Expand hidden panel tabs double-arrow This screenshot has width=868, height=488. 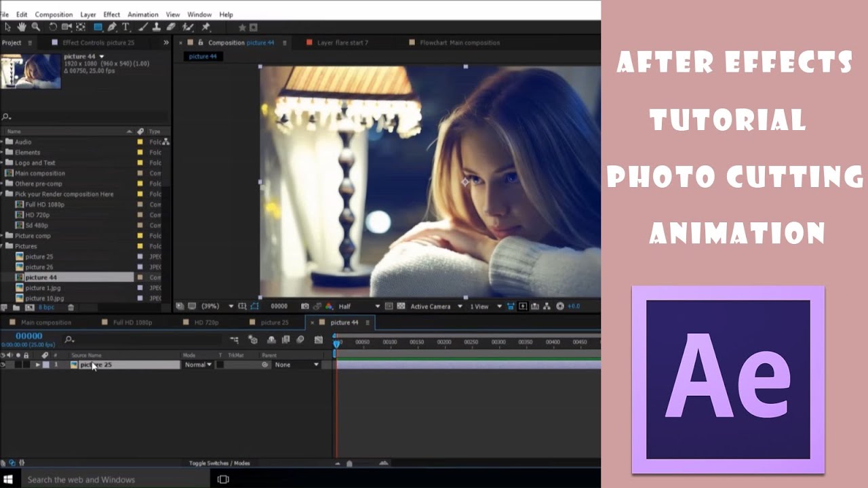coord(166,43)
